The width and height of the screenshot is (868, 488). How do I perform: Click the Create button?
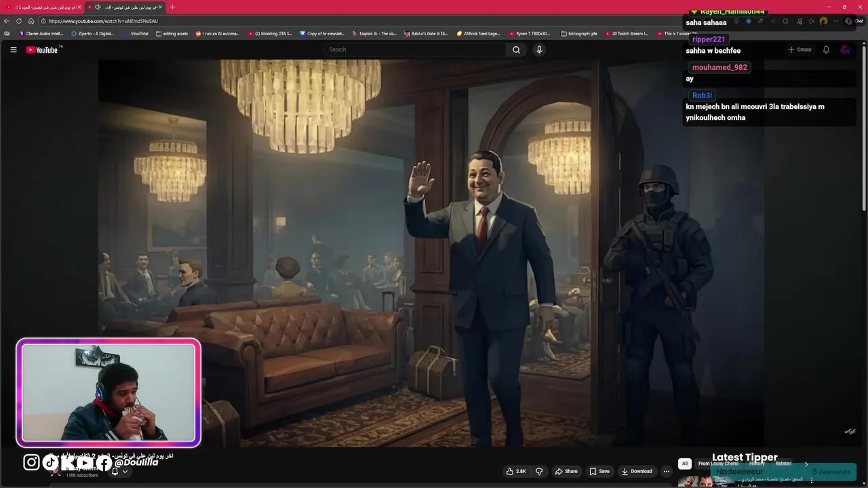pos(800,49)
